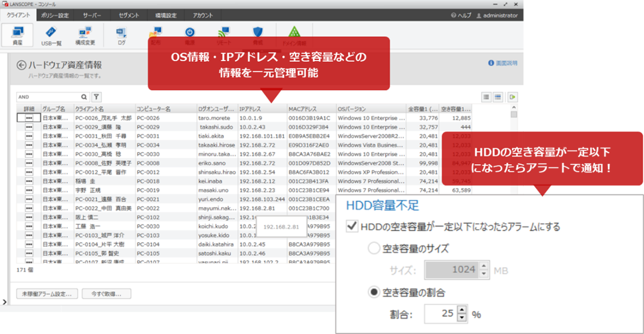Increase the サイズ MB stepper
This screenshot has width=644, height=334.
(x=484, y=266)
